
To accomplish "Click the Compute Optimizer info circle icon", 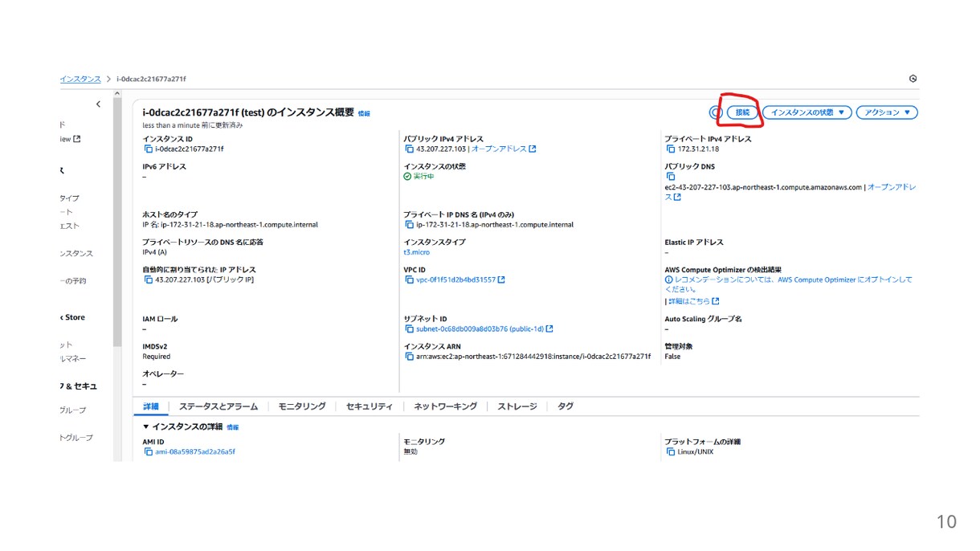I will [x=669, y=280].
